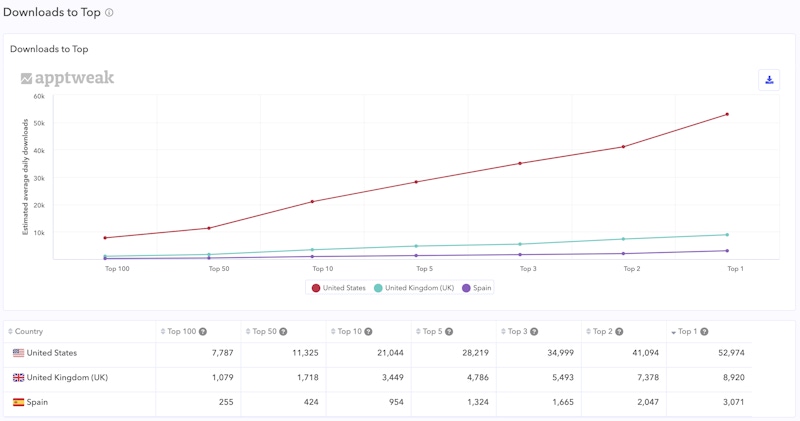Image resolution: width=800 pixels, height=421 pixels.
Task: Sort by Top 1 column header
Action: pyautogui.click(x=686, y=332)
